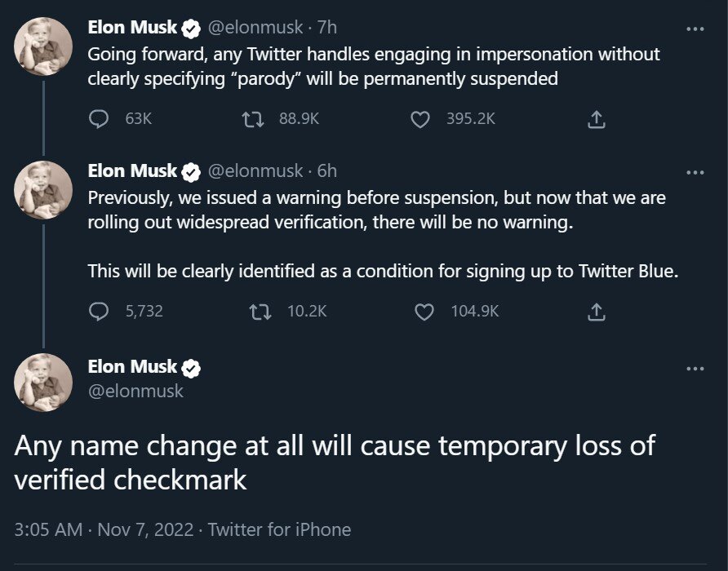Like the tweet with 104.9K likes
The image size is (728, 571).
point(424,312)
